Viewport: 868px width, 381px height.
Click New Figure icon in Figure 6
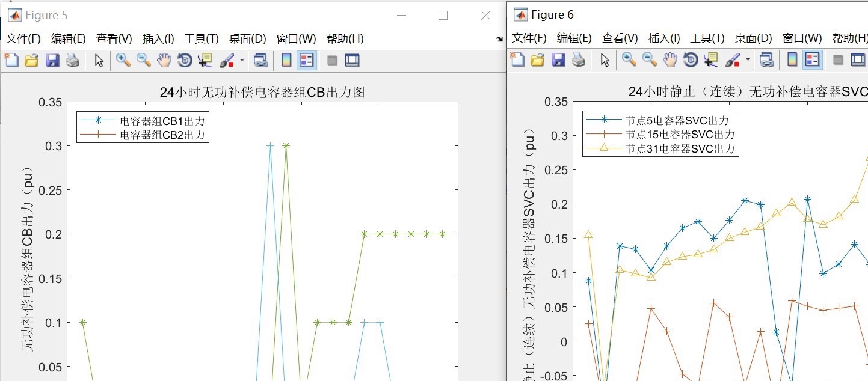(517, 60)
